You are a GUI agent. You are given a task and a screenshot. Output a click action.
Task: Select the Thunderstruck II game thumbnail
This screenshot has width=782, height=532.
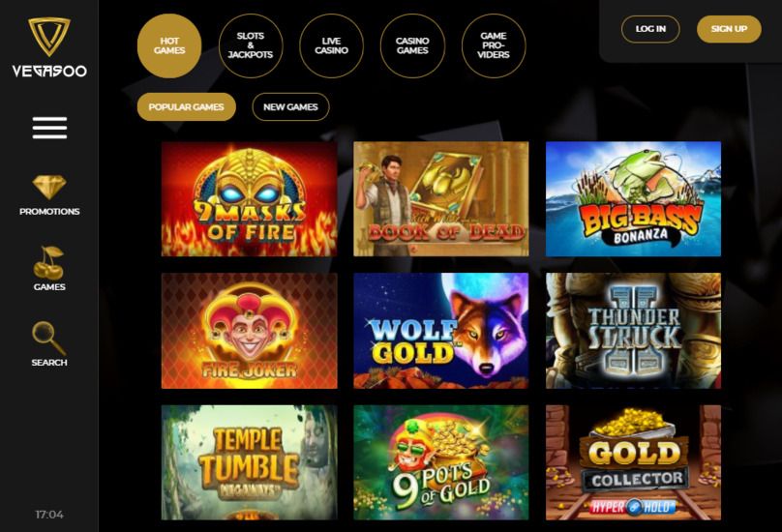[x=633, y=331]
